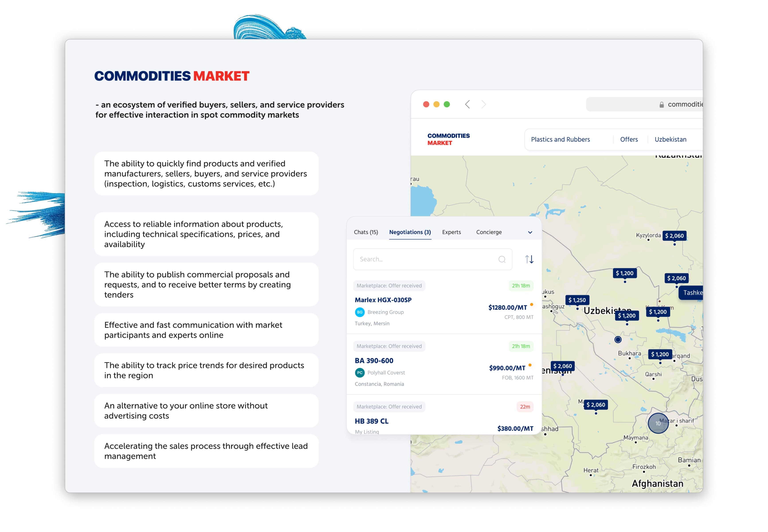Click the 21h 18m badge on the Marlex card
768x532 pixels.
(x=521, y=286)
